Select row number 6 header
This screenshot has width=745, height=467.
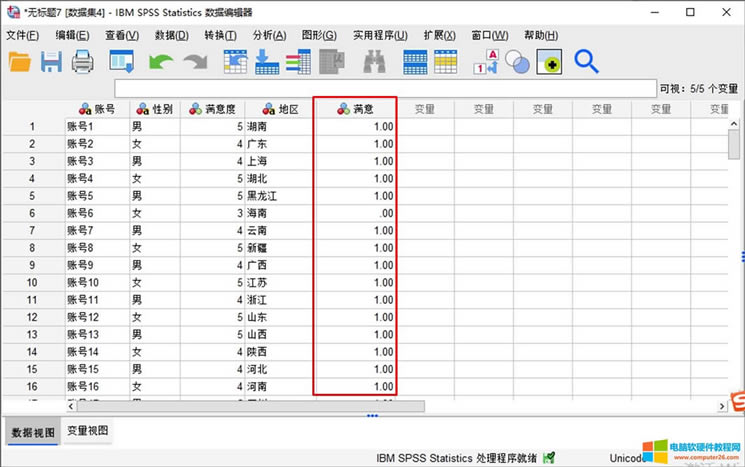32,214
